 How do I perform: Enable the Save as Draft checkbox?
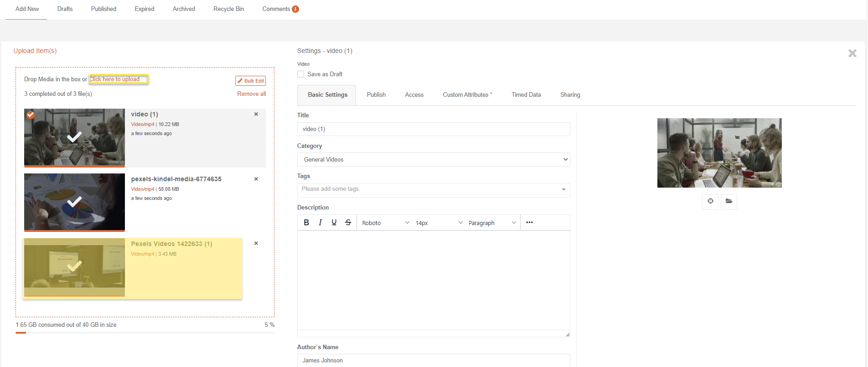301,74
